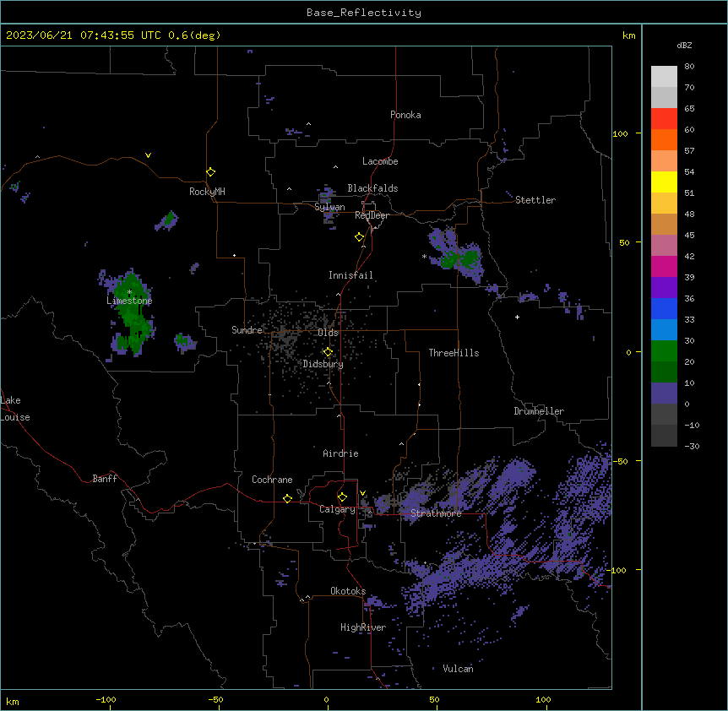728x711 pixels.
Task: Click the red 65–60 dBZ legend swatch
Action: click(x=664, y=118)
